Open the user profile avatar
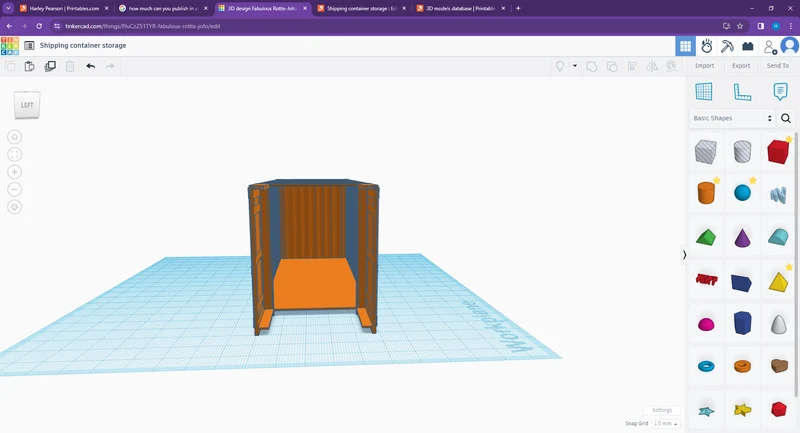Image resolution: width=800 pixels, height=433 pixels. tap(790, 46)
